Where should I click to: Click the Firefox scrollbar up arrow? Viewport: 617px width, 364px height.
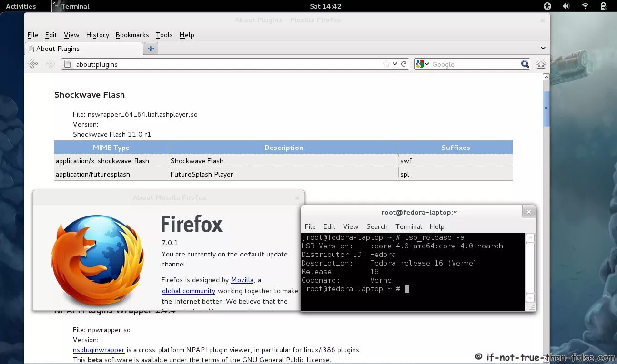[546, 77]
